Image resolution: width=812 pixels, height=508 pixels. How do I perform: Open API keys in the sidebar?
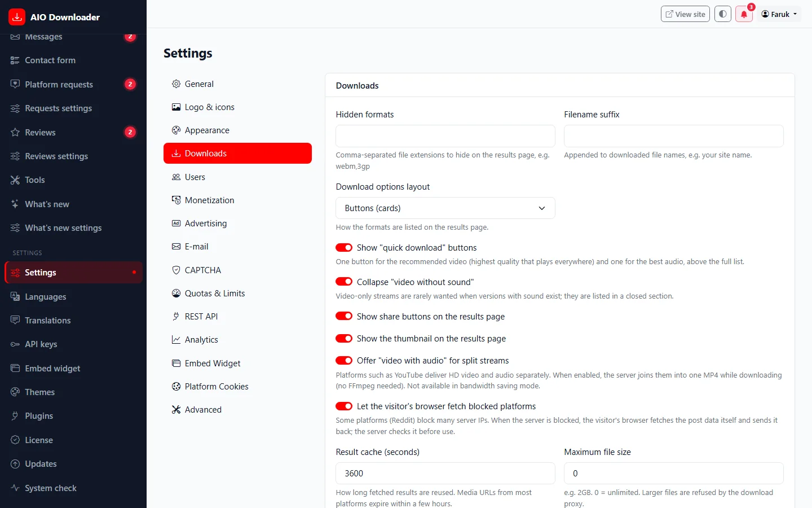click(x=73, y=344)
